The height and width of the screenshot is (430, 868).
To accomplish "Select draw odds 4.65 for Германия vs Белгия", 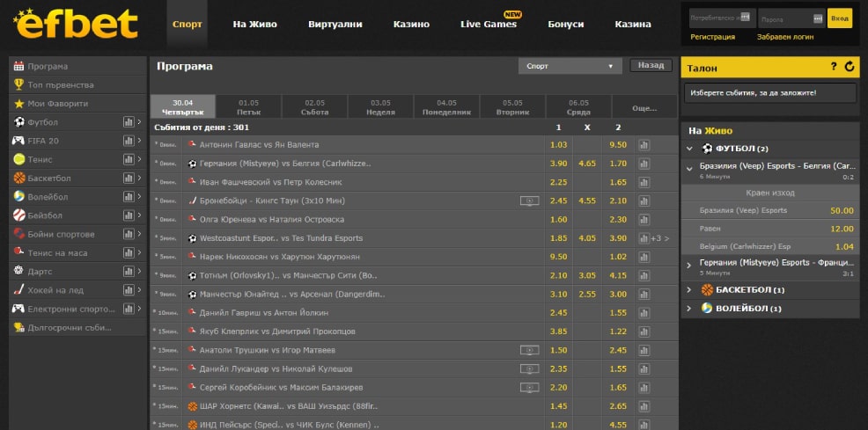I will click(587, 164).
